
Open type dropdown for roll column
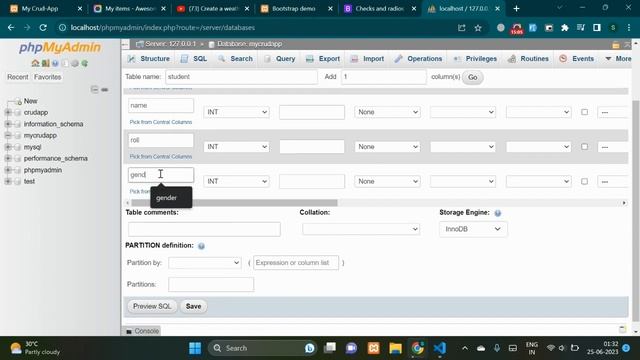tap(236, 147)
